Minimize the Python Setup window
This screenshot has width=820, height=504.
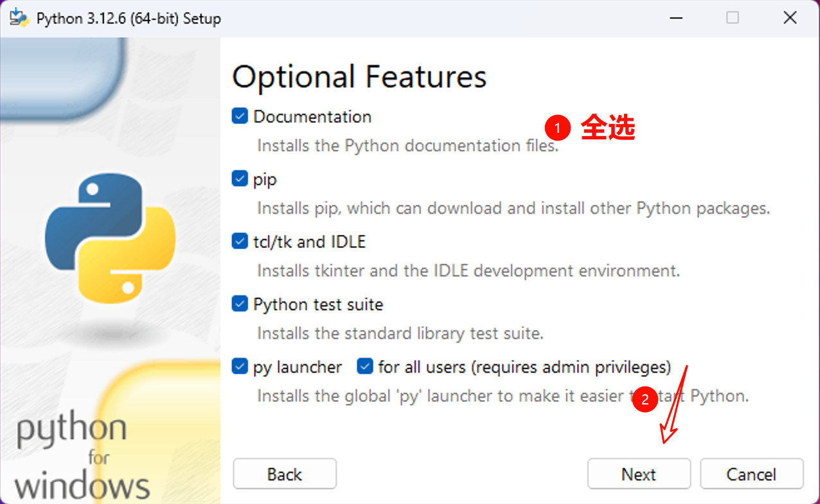point(675,18)
